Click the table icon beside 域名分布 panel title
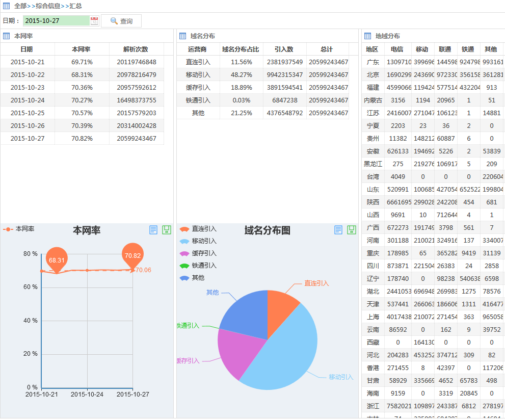Viewport: 505px width, 420px height. point(182,36)
